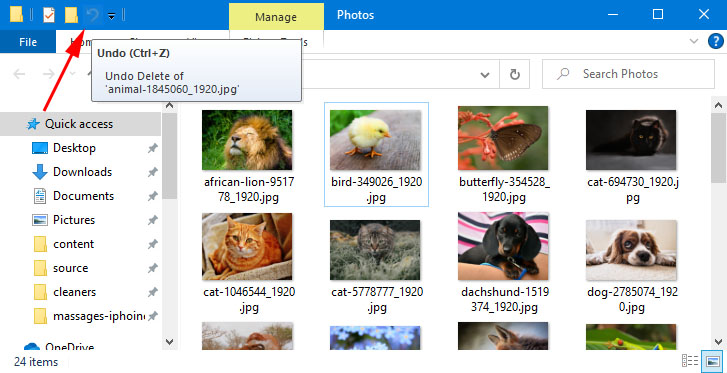Select the orange cat-1046544 thumbnail

point(247,246)
